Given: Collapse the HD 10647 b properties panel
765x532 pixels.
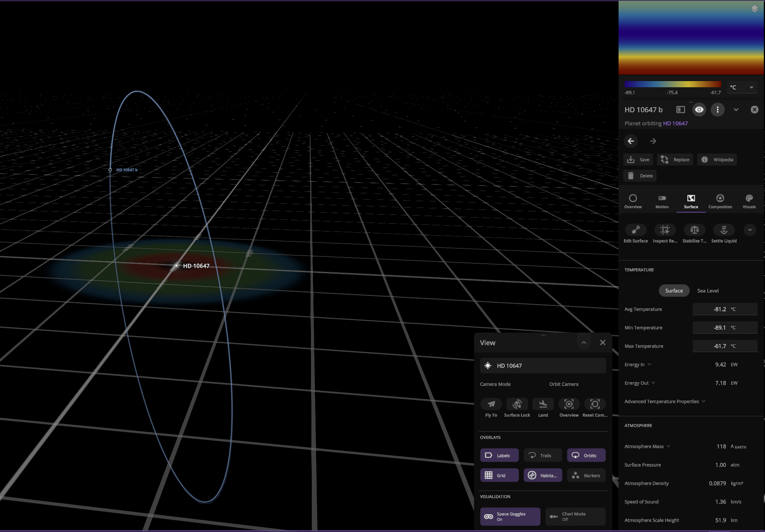Looking at the screenshot, I should point(736,110).
